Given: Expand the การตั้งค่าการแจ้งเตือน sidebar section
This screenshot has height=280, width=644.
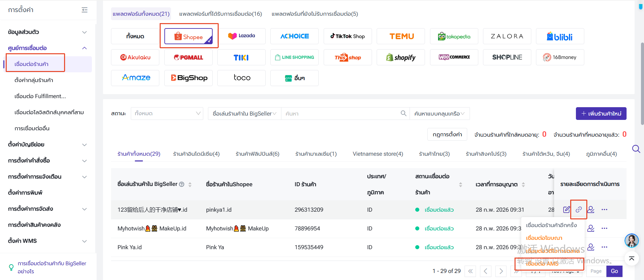Looking at the screenshot, I should tap(85, 177).
